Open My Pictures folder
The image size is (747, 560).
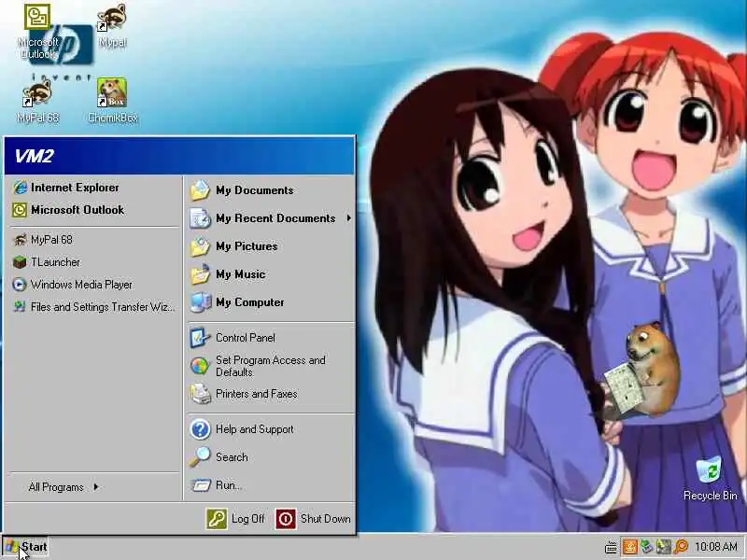pos(270,246)
